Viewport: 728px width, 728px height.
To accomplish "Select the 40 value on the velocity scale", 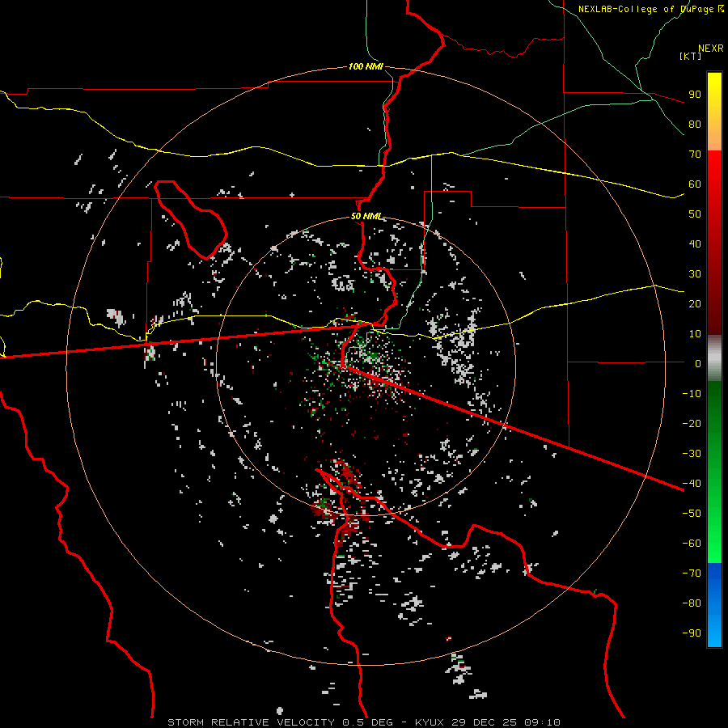I will 695,243.
